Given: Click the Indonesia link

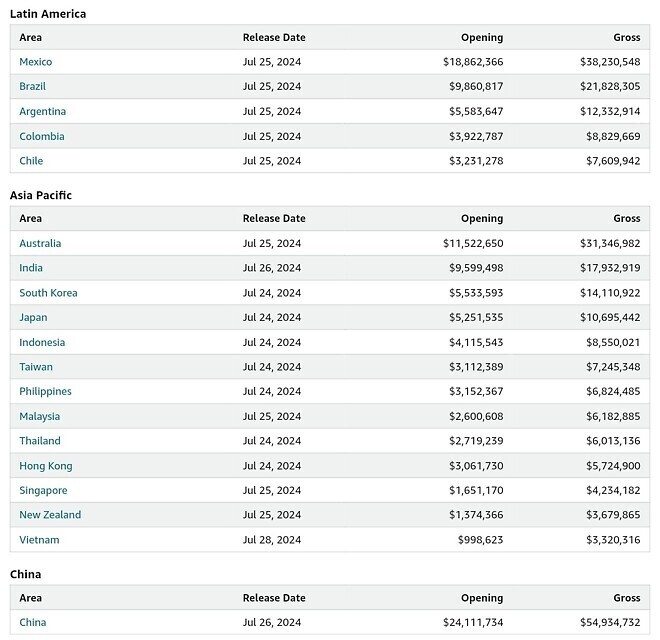Looking at the screenshot, I should [x=42, y=342].
